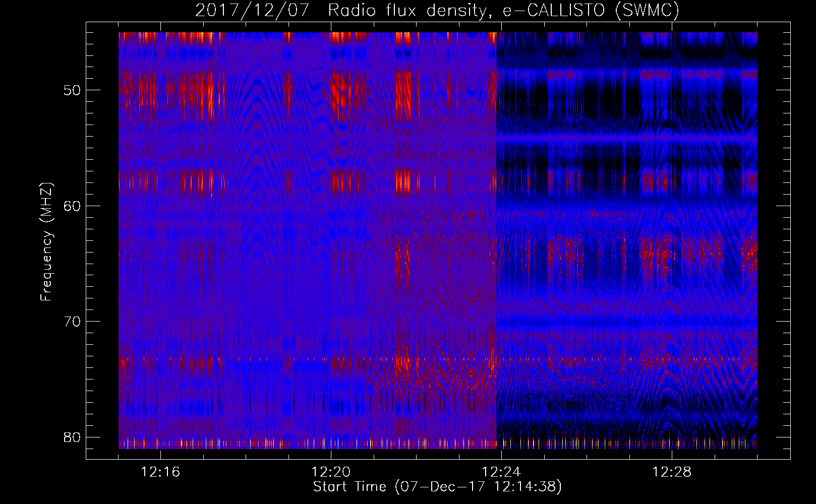The width and height of the screenshot is (816, 504).
Task: Select the 'Frequency (MHZ)' axis label
Action: (x=46, y=242)
